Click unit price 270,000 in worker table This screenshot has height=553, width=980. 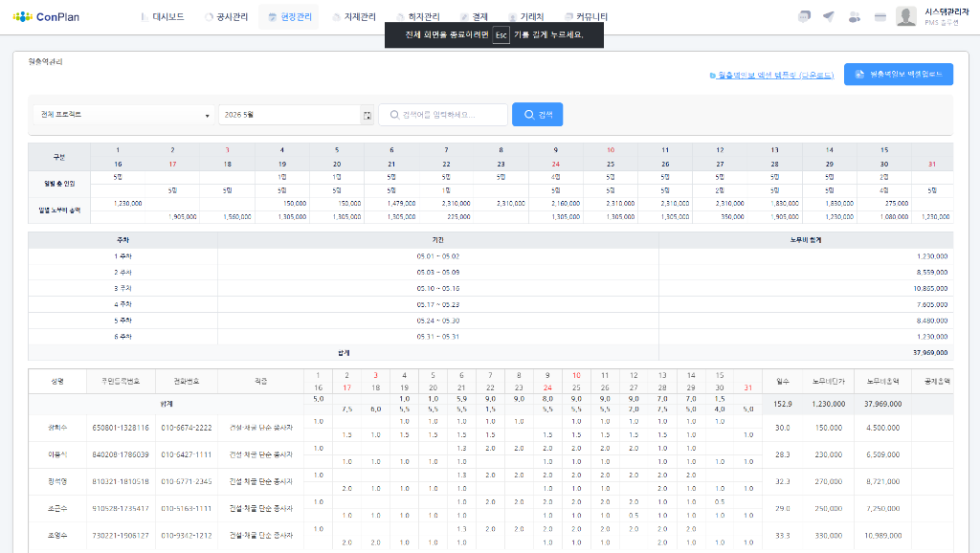[828, 482]
